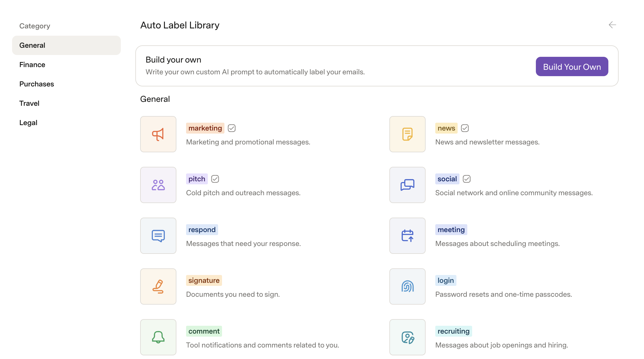Switch to the Travel category
The height and width of the screenshot is (359, 644).
(66, 103)
